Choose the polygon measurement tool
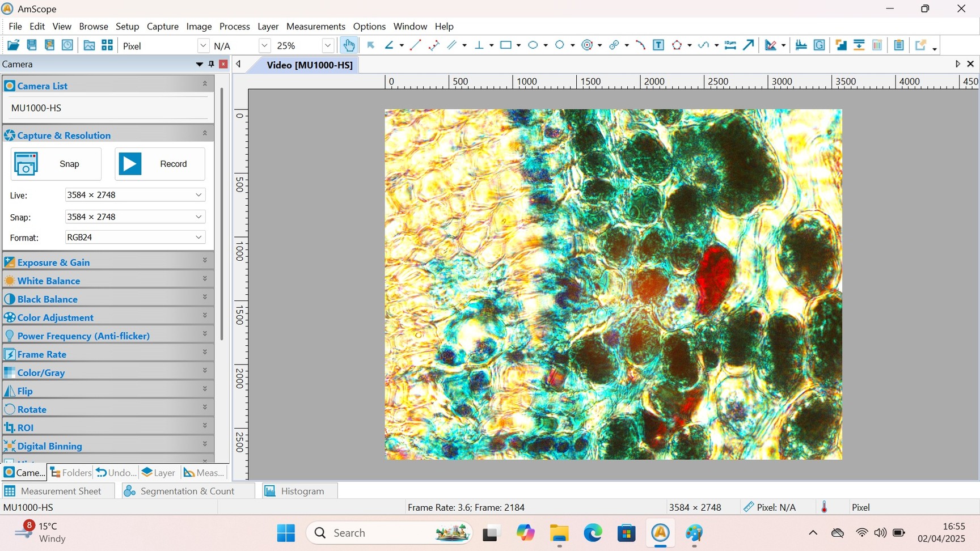The width and height of the screenshot is (980, 551). (x=677, y=45)
